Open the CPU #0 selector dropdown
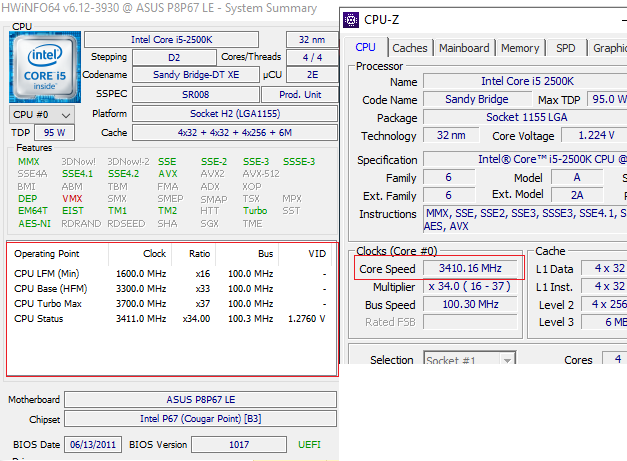The image size is (627, 461). point(42,115)
